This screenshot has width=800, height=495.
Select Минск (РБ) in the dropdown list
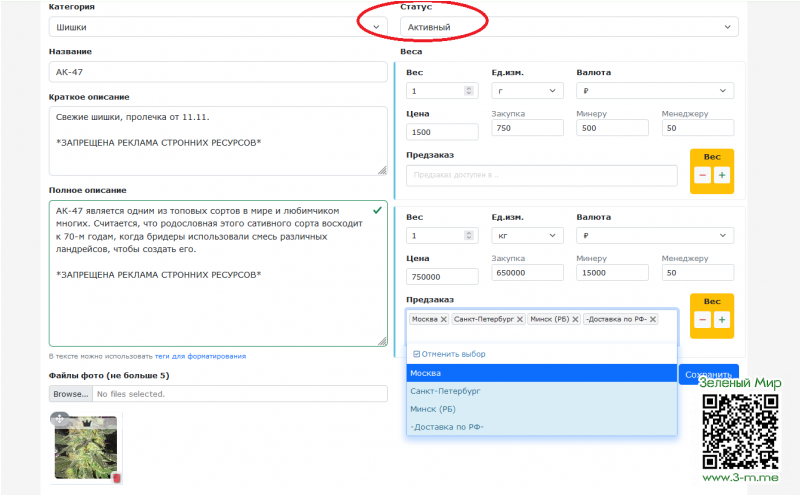coord(541,409)
